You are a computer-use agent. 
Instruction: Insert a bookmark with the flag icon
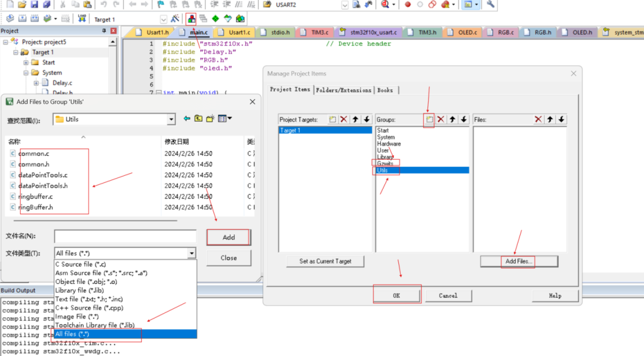tap(160, 5)
